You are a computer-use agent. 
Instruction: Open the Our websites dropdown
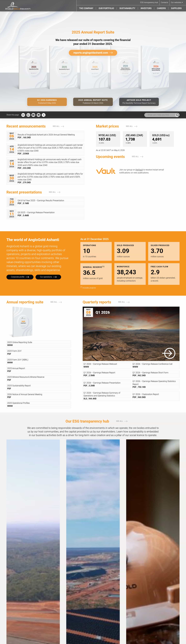click(177, 2)
